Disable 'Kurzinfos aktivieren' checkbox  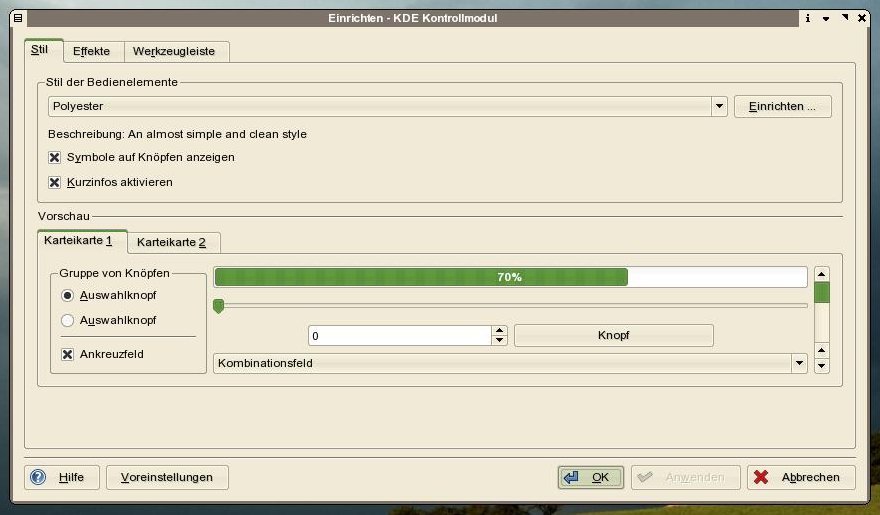click(x=54, y=182)
